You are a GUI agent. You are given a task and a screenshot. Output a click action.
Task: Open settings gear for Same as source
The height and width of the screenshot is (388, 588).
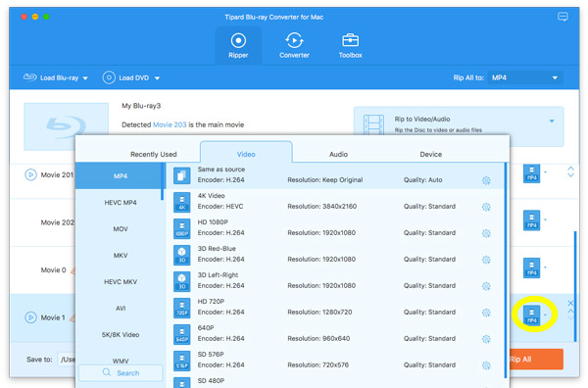(x=486, y=180)
